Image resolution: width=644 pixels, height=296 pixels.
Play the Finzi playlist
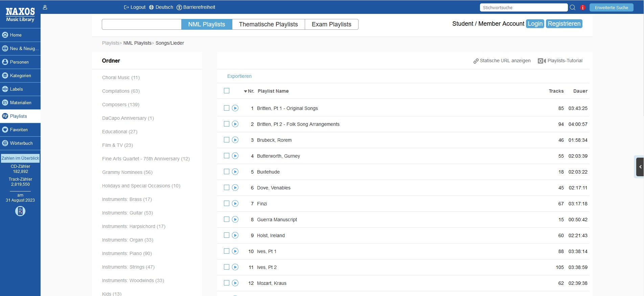pos(235,204)
